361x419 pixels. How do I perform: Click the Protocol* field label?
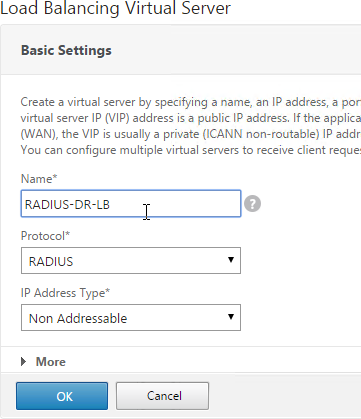point(45,236)
